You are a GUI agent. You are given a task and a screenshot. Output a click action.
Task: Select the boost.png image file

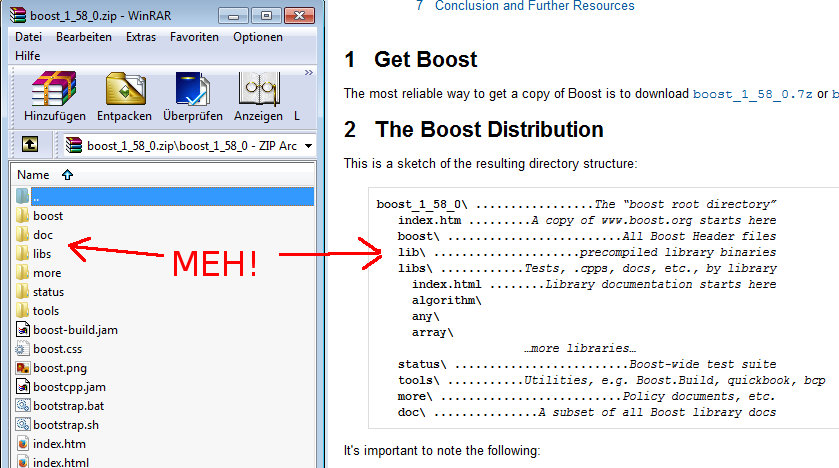click(x=59, y=368)
